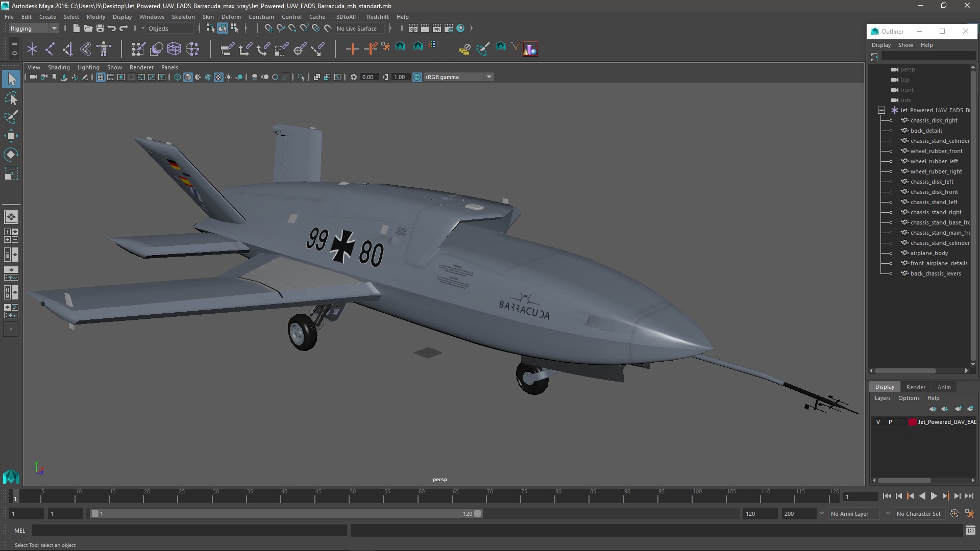Toggle wireframe on shaded viewport button
This screenshot has height=551, width=980.
pyautogui.click(x=208, y=77)
